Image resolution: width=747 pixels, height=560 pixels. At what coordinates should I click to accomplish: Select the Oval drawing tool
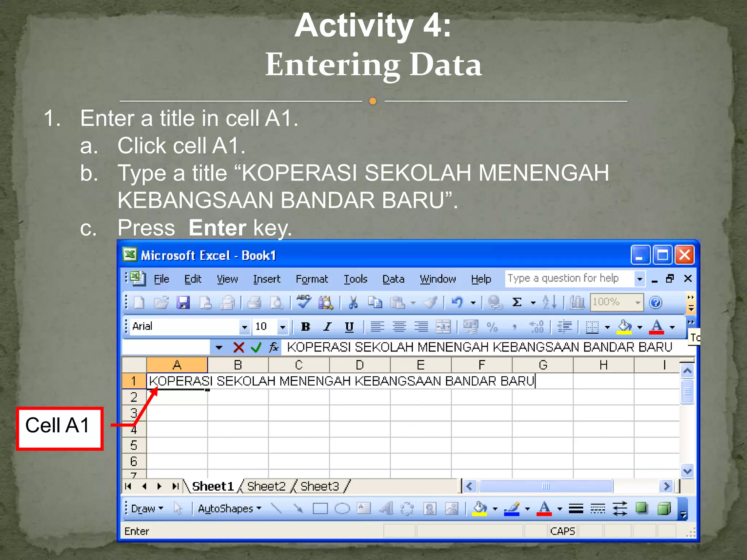[x=342, y=508]
